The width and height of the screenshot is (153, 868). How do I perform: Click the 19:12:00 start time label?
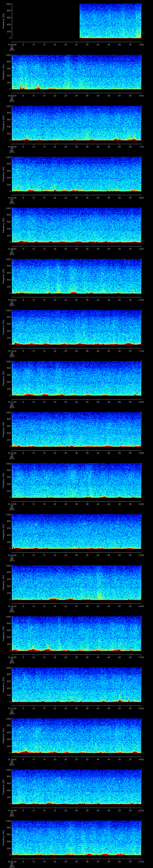(12, 453)
